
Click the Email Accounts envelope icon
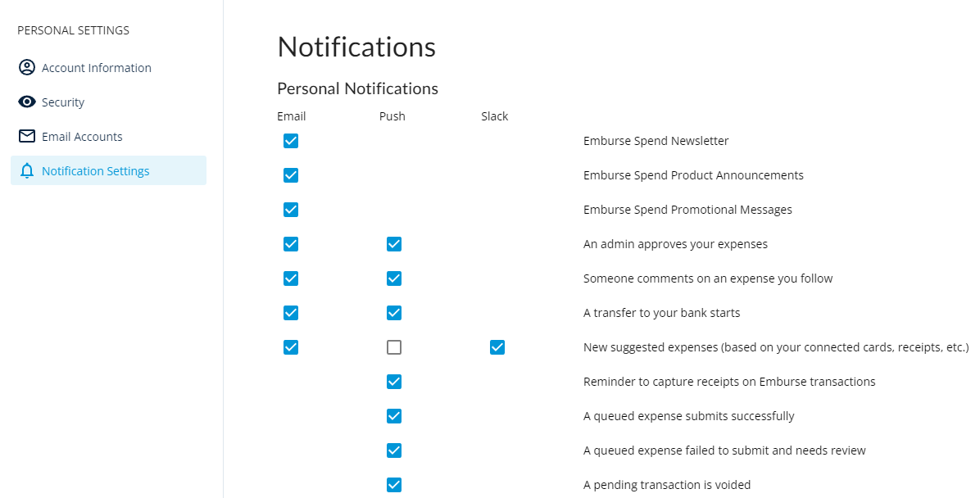tap(27, 136)
